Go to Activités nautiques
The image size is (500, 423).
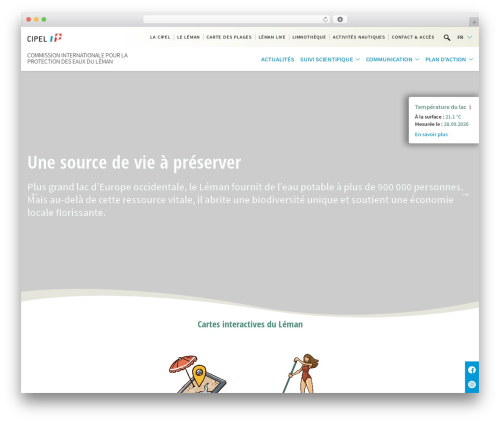coord(359,37)
